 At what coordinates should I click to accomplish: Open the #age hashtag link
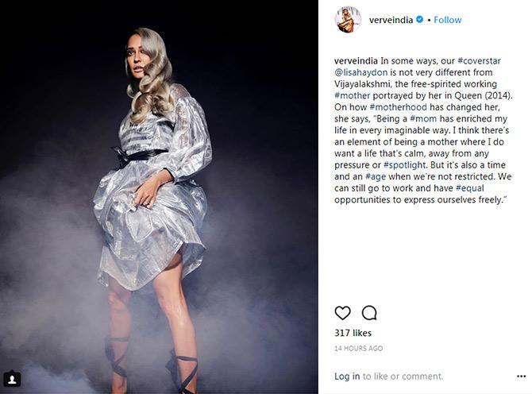pos(376,176)
